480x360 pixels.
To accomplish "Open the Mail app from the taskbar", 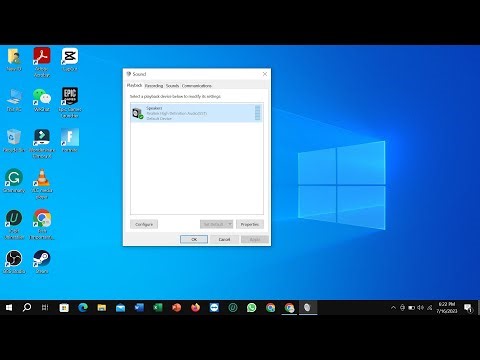I will [120, 307].
